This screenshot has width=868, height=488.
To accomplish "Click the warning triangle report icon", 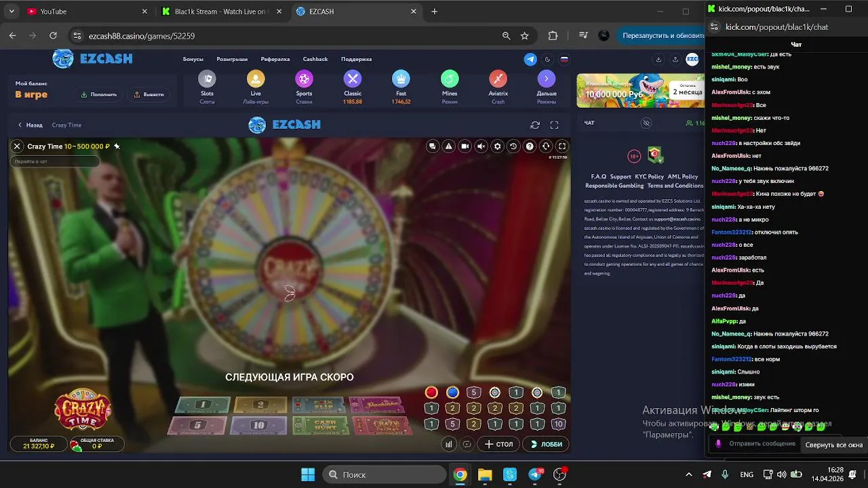I will coord(449,146).
